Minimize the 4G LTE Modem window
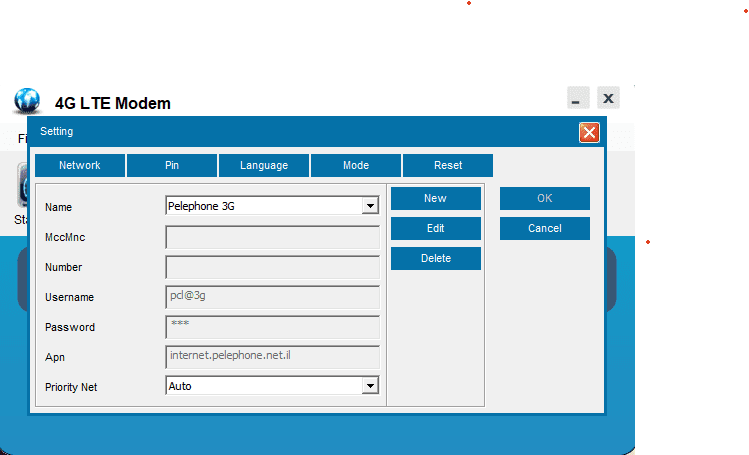 pyautogui.click(x=578, y=98)
